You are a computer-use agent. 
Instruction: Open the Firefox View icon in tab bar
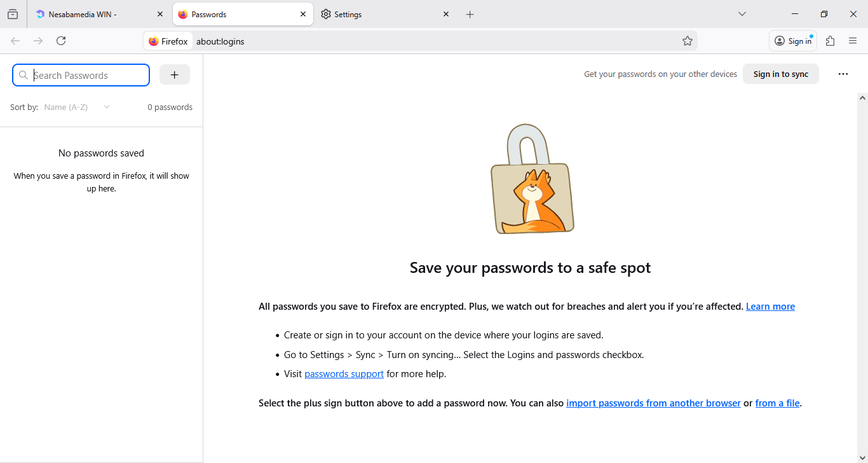point(13,14)
